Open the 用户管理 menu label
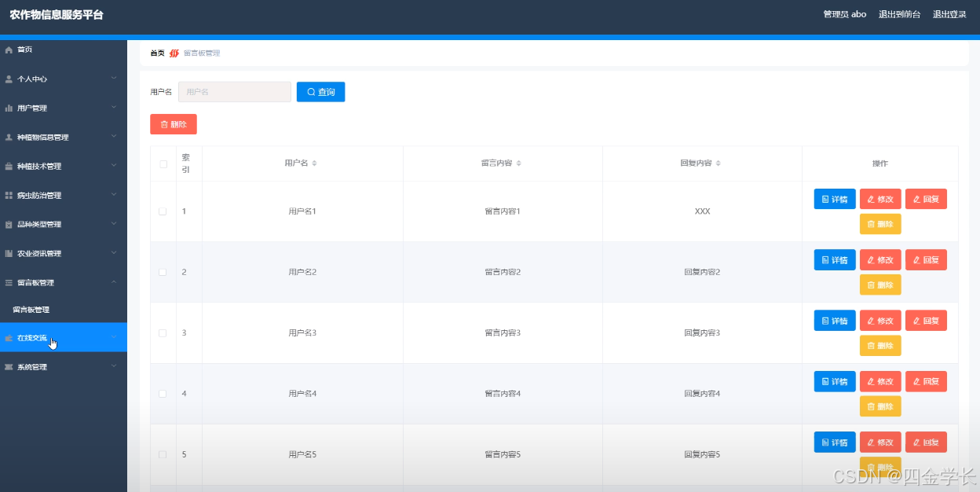980x492 pixels. 32,108
